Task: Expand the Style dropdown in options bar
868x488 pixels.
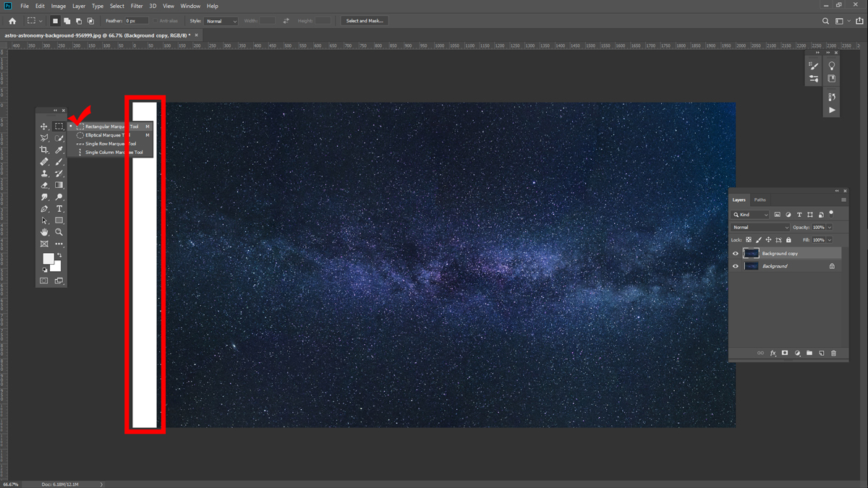Action: tap(221, 21)
